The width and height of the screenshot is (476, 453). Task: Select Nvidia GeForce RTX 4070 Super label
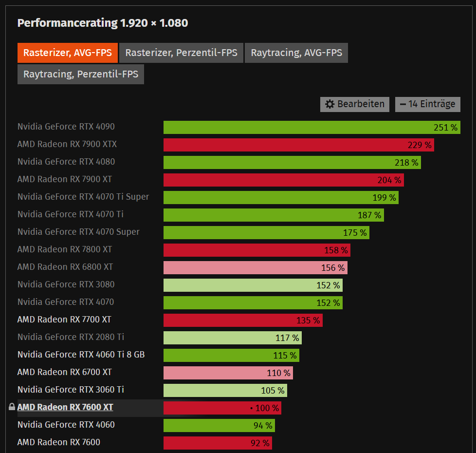point(78,232)
